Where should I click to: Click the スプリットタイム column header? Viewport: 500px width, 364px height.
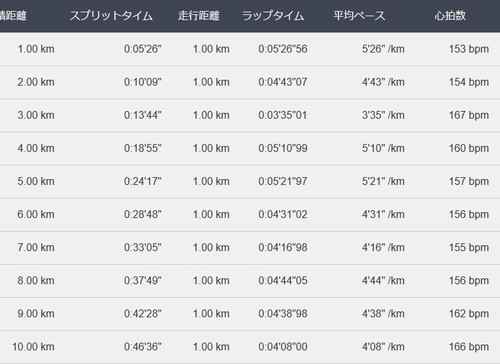pos(111,16)
